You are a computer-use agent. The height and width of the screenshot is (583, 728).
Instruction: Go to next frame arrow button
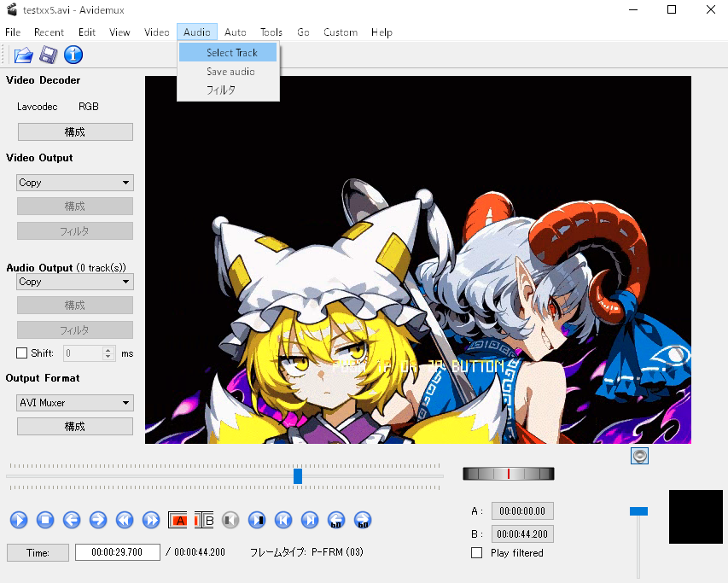pyautogui.click(x=98, y=520)
